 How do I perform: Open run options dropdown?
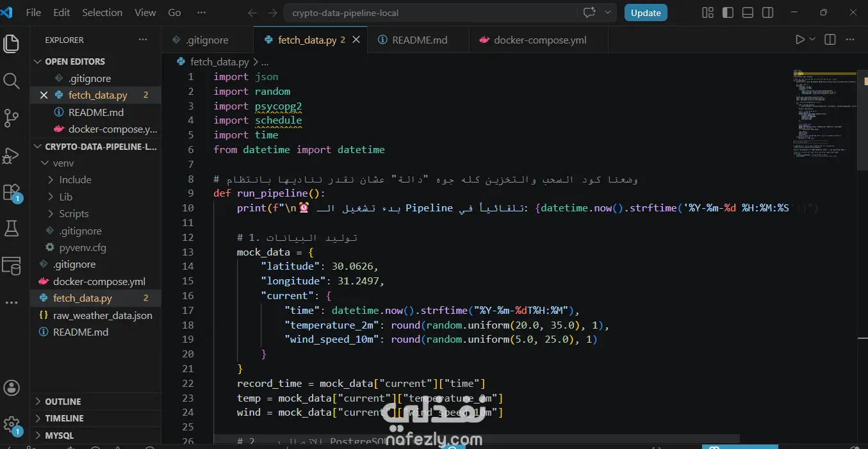pos(812,40)
